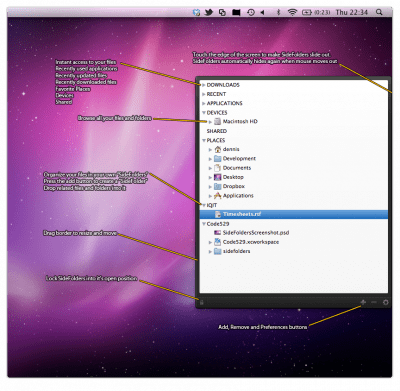Expand the Macintosh HD disclosure triangle
400x391 pixels.
click(x=210, y=122)
